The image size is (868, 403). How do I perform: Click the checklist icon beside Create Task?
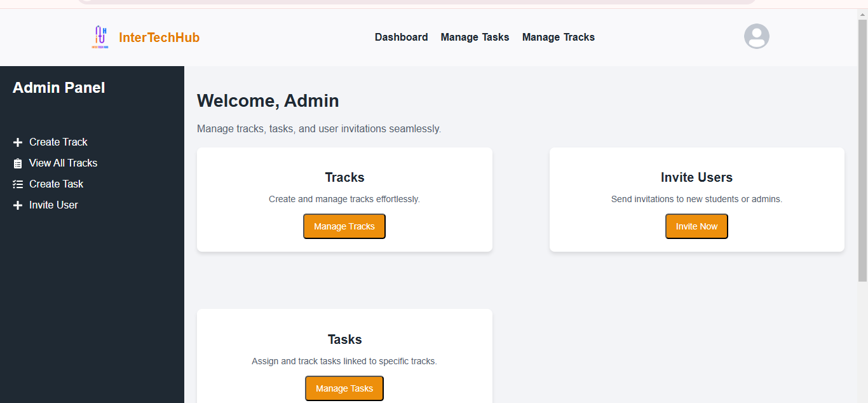pyautogui.click(x=18, y=184)
